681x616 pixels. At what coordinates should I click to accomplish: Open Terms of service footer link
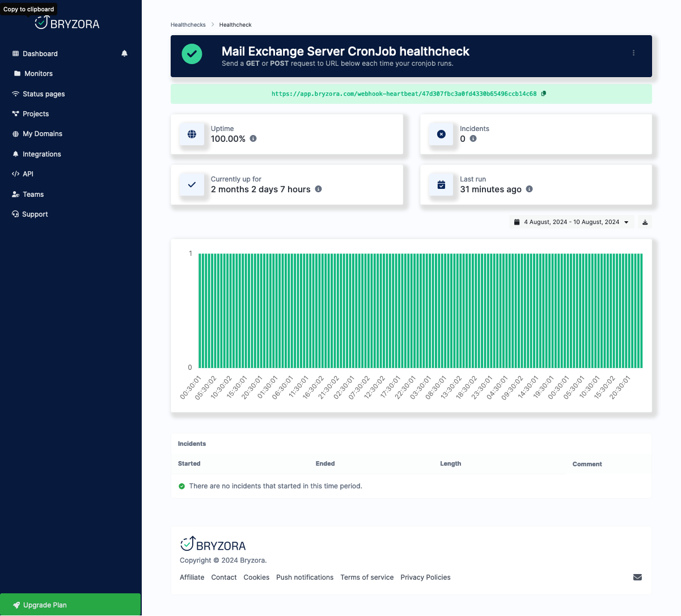click(x=367, y=577)
